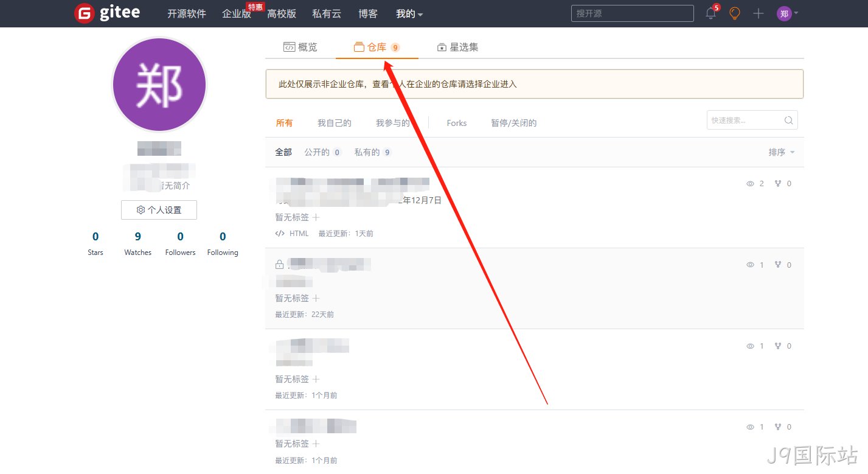Screen dimensions: 868x474
Task: Click text 最近更新: 1天前
Action: [346, 234]
